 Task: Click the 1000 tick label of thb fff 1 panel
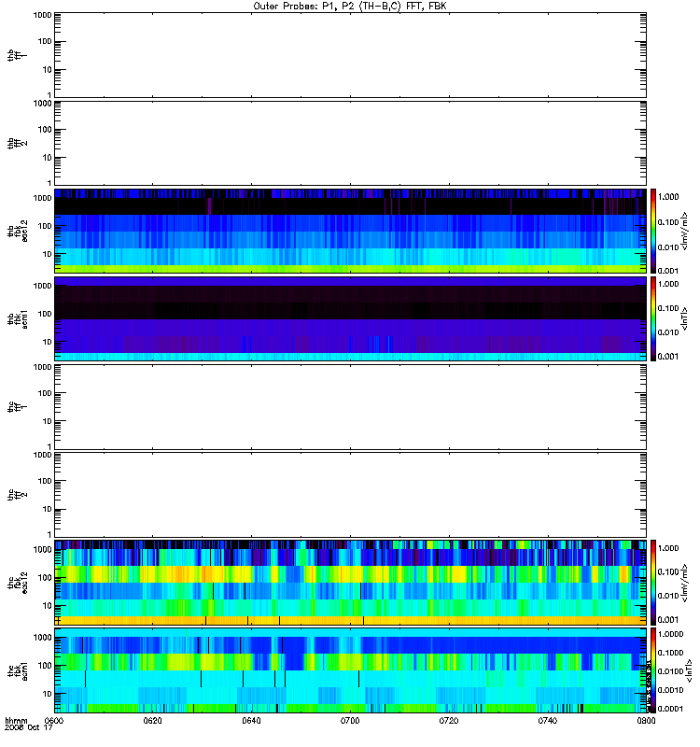point(42,15)
